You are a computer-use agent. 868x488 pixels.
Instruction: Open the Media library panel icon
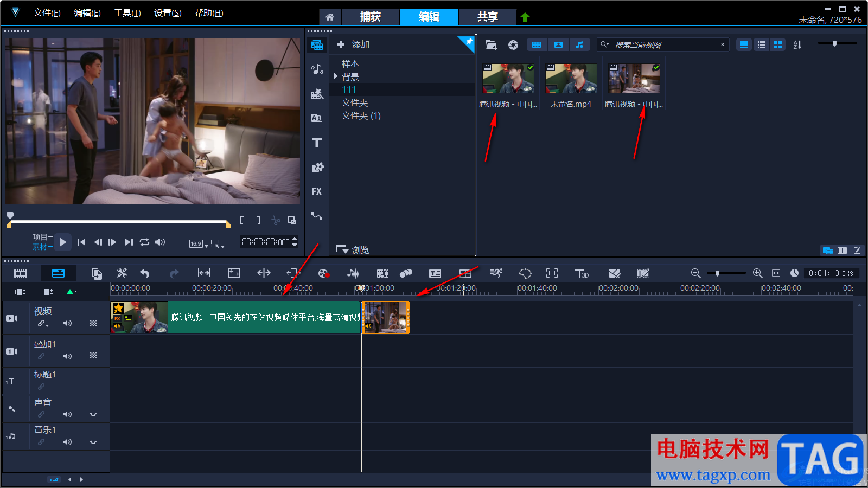pos(317,45)
